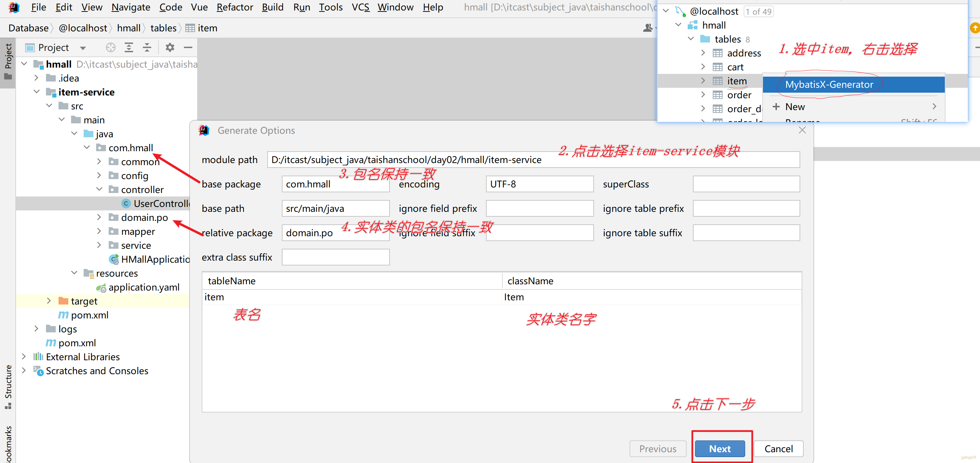Click the Maven icon of item-service pom.xml
This screenshot has height=463, width=980.
pos(63,315)
